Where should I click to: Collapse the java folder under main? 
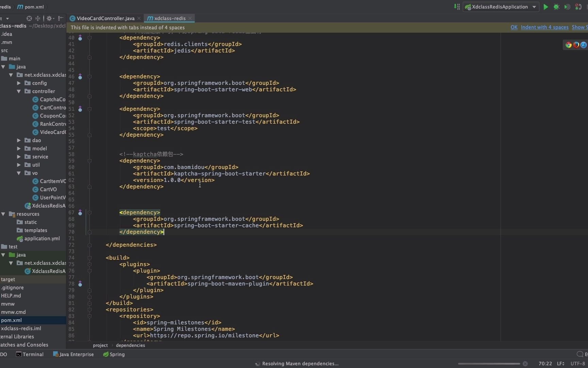pos(3,67)
